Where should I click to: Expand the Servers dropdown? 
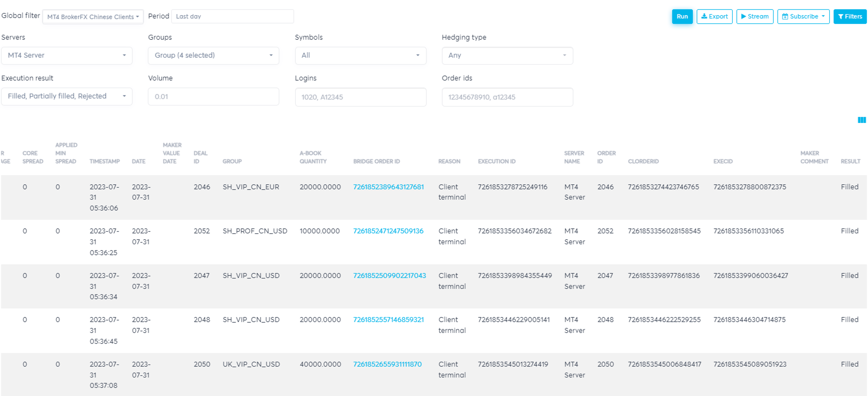67,56
